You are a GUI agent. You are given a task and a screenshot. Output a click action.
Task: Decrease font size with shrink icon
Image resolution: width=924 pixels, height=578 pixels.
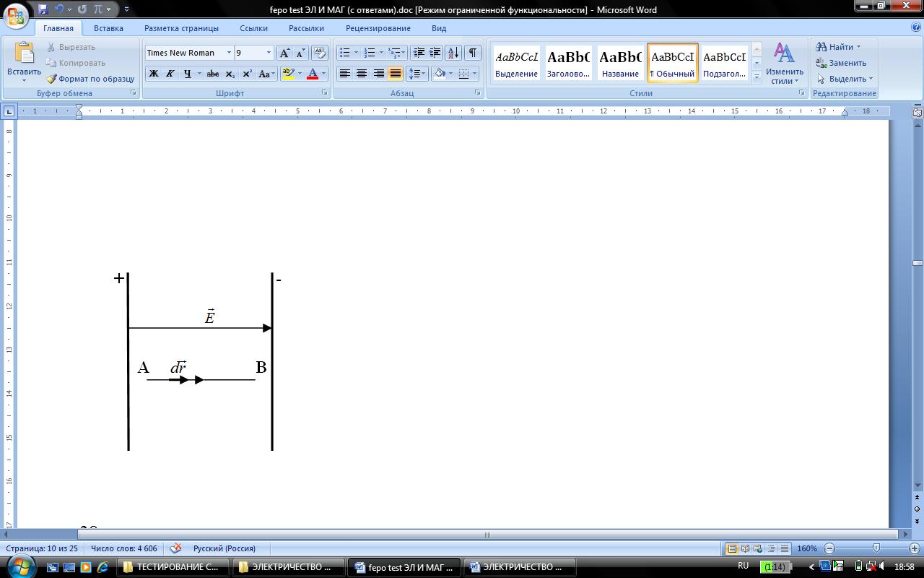301,53
